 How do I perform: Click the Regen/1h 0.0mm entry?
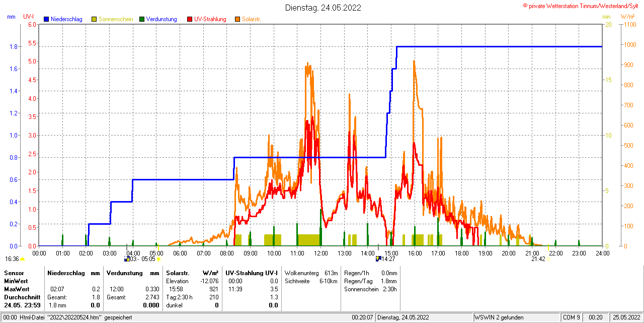[371, 273]
